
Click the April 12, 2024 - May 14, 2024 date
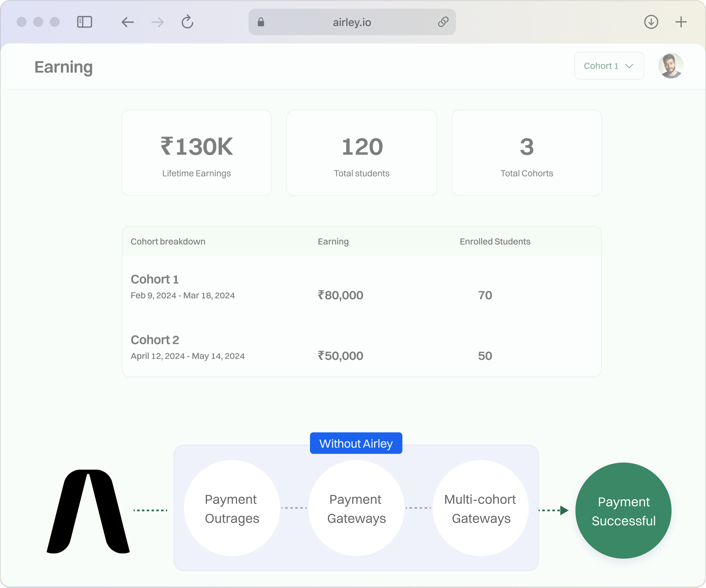[x=188, y=356]
